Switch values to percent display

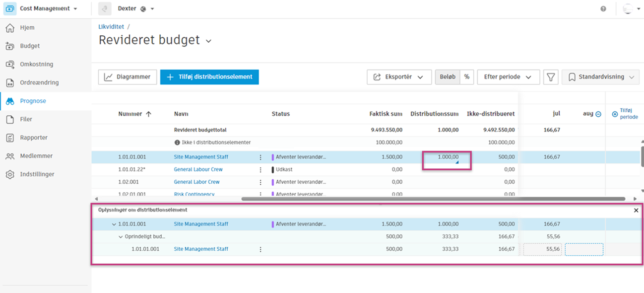click(467, 77)
